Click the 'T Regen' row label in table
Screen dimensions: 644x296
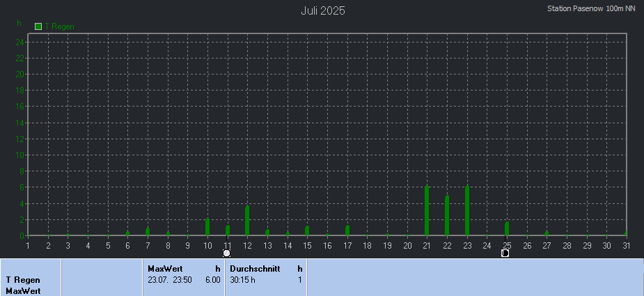point(23,280)
